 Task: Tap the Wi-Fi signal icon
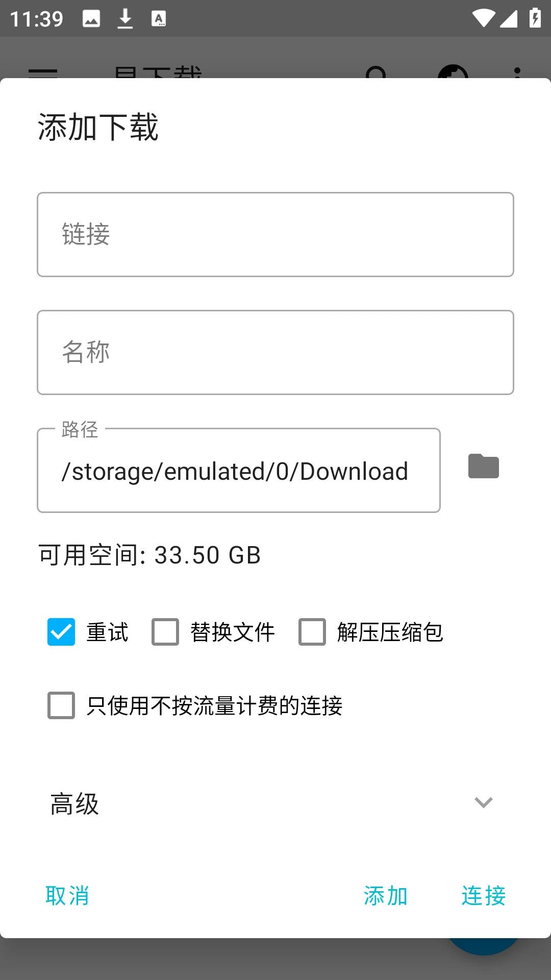[483, 19]
